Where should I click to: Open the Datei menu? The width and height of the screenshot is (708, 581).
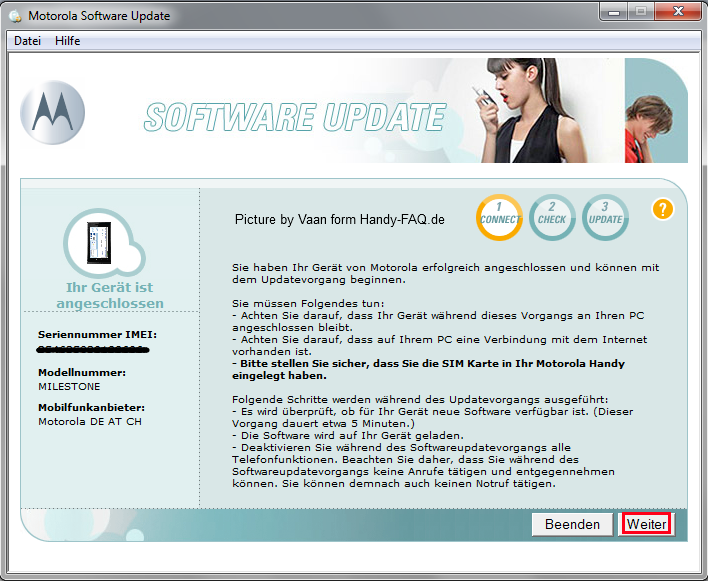[x=27, y=41]
